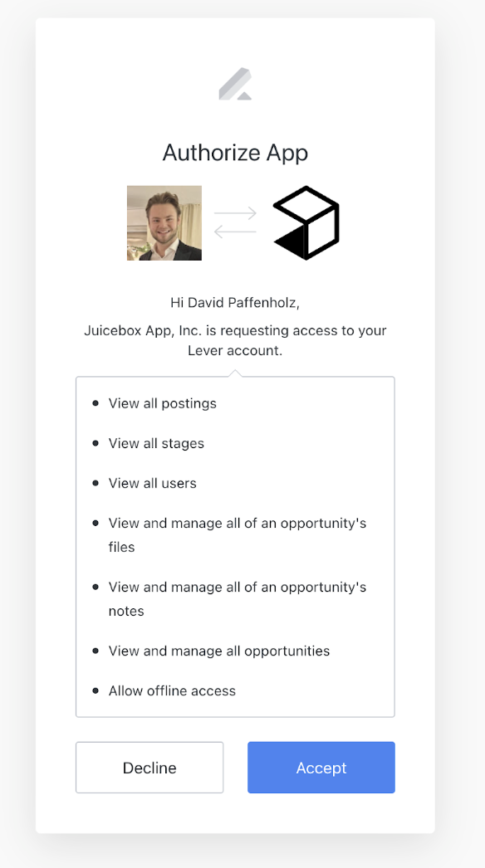485x868 pixels.
Task: Click the pointer notch atop permissions box
Action: 235,373
